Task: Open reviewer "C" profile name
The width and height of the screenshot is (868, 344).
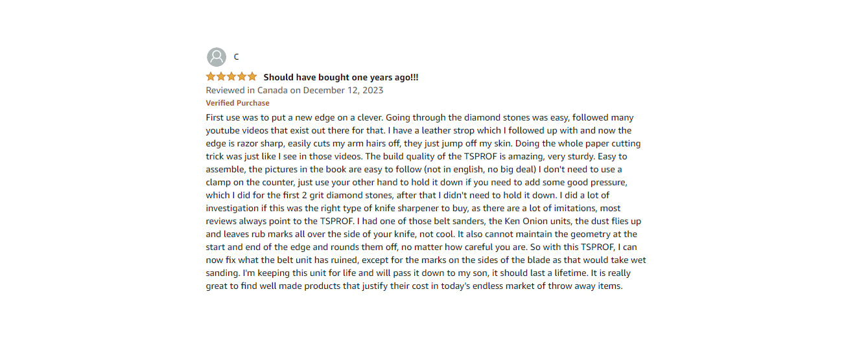Action: coord(237,57)
